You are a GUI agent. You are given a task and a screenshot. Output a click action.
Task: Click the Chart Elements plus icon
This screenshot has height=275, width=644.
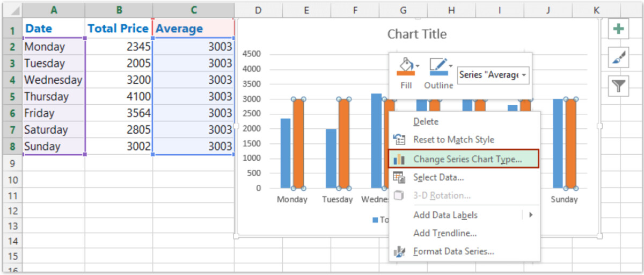coord(618,28)
